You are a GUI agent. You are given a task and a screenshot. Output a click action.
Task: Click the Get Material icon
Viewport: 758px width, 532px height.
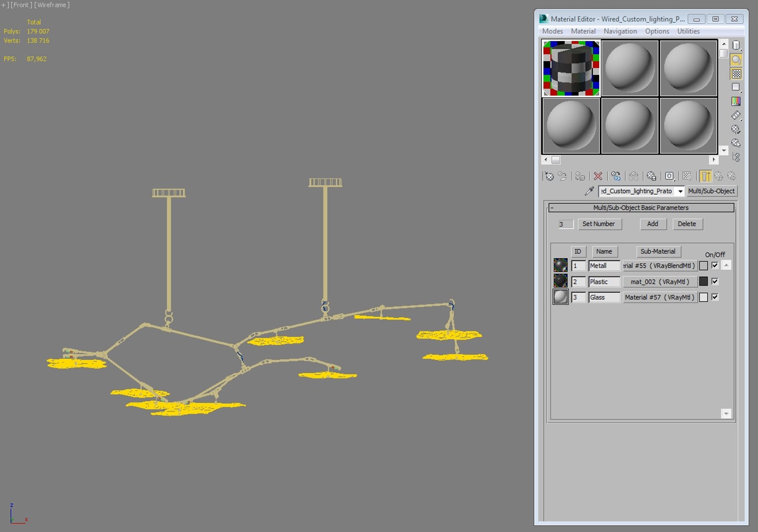549,176
